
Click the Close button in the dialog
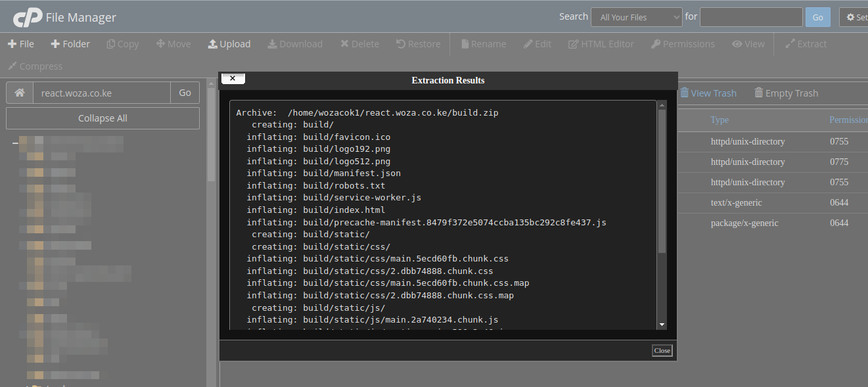pyautogui.click(x=662, y=350)
